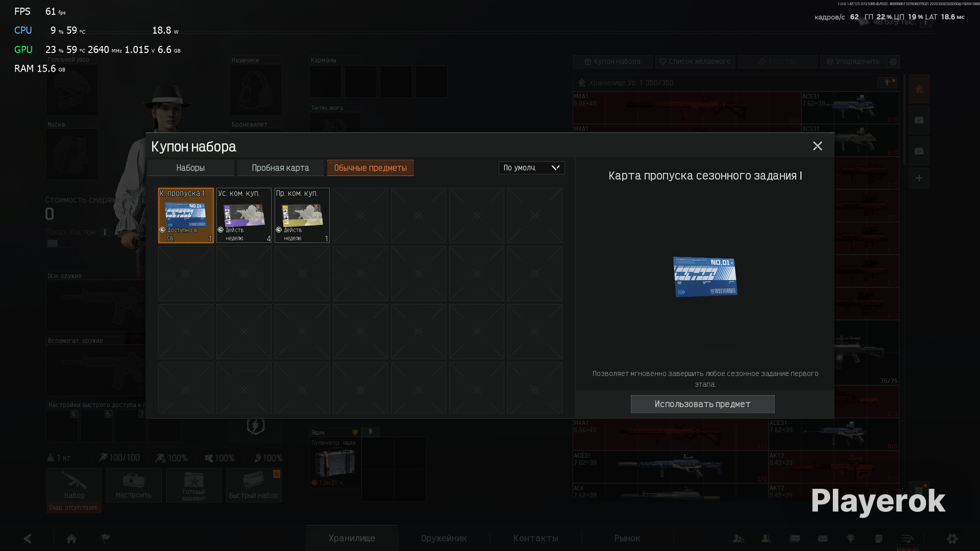Select the Пр. ком. куп. coupon item
This screenshot has width=980, height=551.
(x=302, y=215)
